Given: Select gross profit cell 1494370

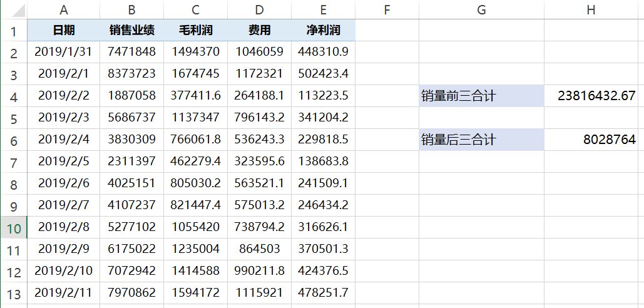Looking at the screenshot, I should (x=195, y=52).
